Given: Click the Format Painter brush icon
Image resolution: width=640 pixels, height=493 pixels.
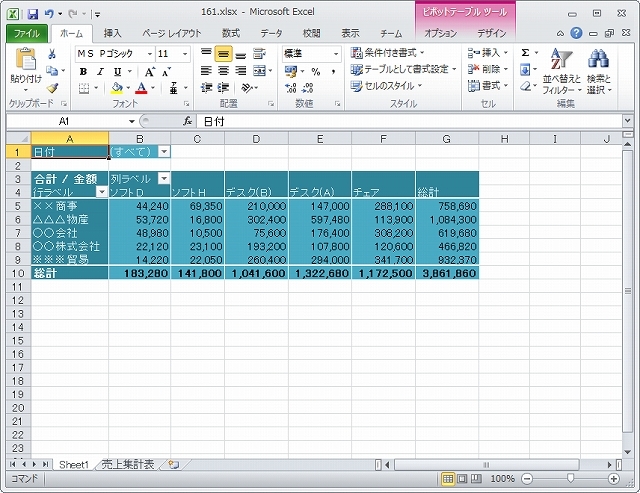Looking at the screenshot, I should click(x=53, y=88).
